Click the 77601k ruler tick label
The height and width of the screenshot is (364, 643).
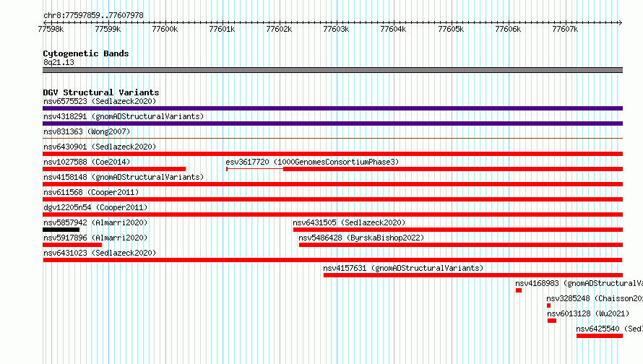pos(222,29)
